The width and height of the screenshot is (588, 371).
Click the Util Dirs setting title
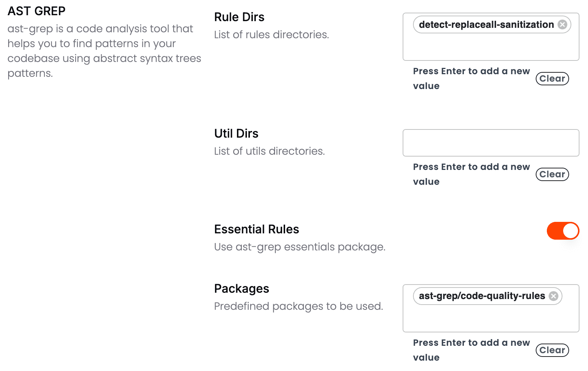pos(236,134)
